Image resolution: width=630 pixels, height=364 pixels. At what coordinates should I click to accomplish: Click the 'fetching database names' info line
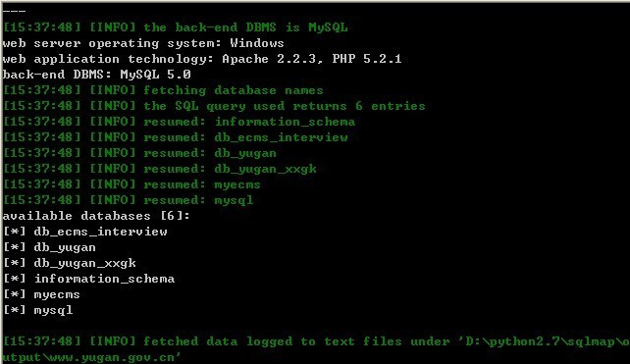point(163,90)
